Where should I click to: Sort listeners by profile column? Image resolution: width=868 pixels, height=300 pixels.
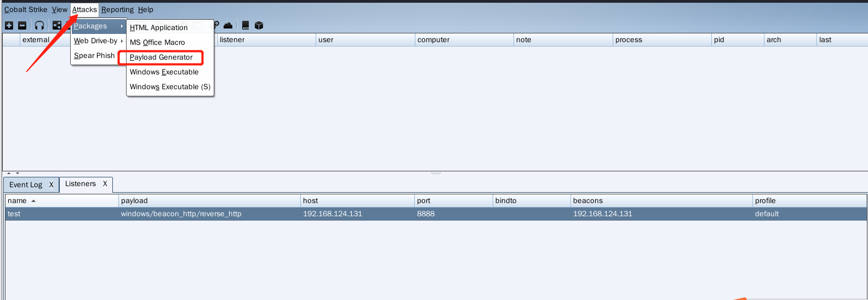[x=809, y=200]
